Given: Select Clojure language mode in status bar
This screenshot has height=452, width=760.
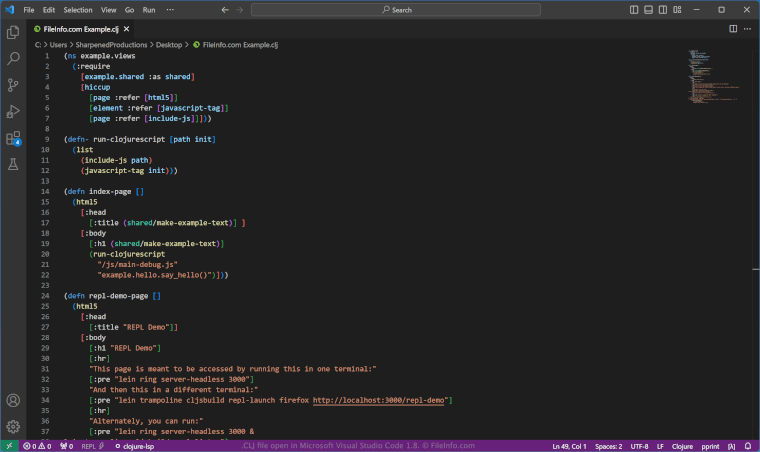Looking at the screenshot, I should point(683,446).
